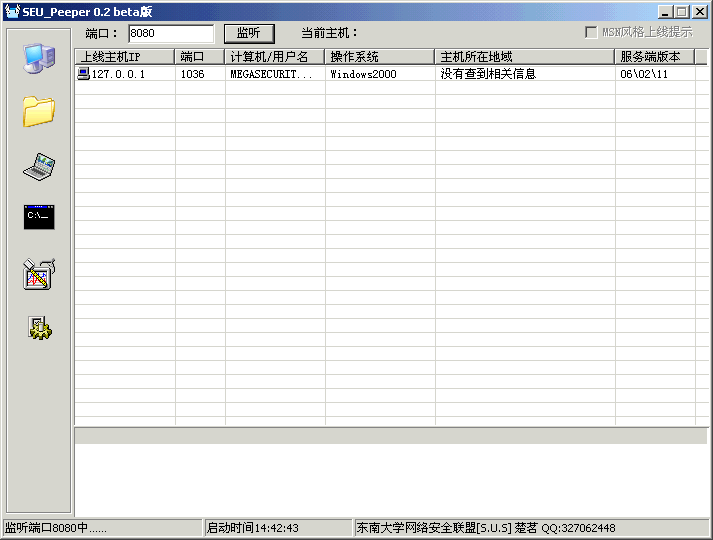This screenshot has height=540, width=713.
Task: Toggle the MSN风格上线提示 checkbox
Action: 591,32
